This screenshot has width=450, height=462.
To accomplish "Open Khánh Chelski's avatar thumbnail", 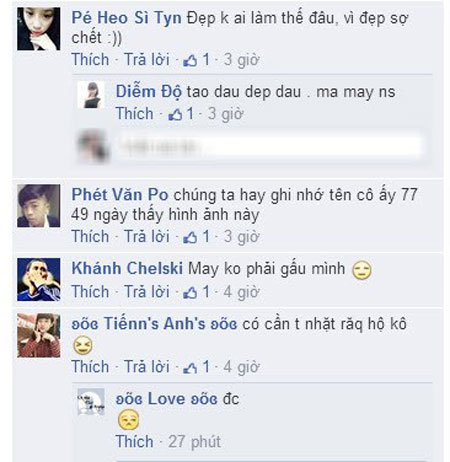I will click(39, 279).
